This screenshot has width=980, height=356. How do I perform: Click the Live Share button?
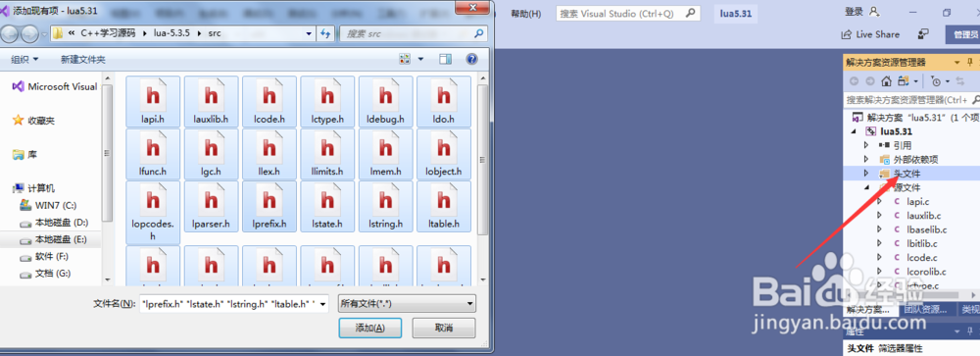870,34
